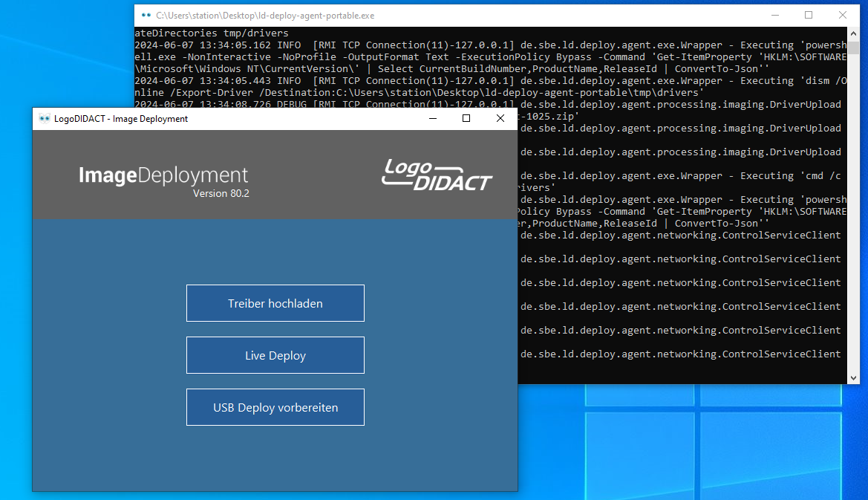Click console scrollbar down arrow

click(853, 378)
